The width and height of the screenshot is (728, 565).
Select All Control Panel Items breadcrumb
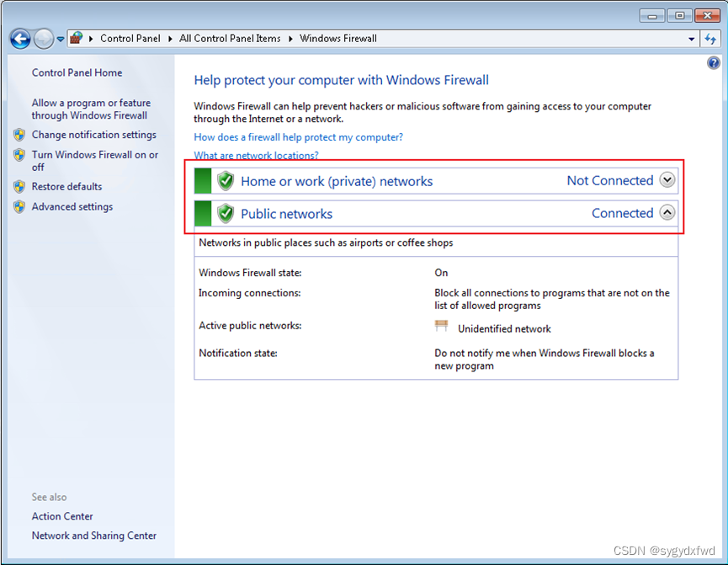coord(230,39)
